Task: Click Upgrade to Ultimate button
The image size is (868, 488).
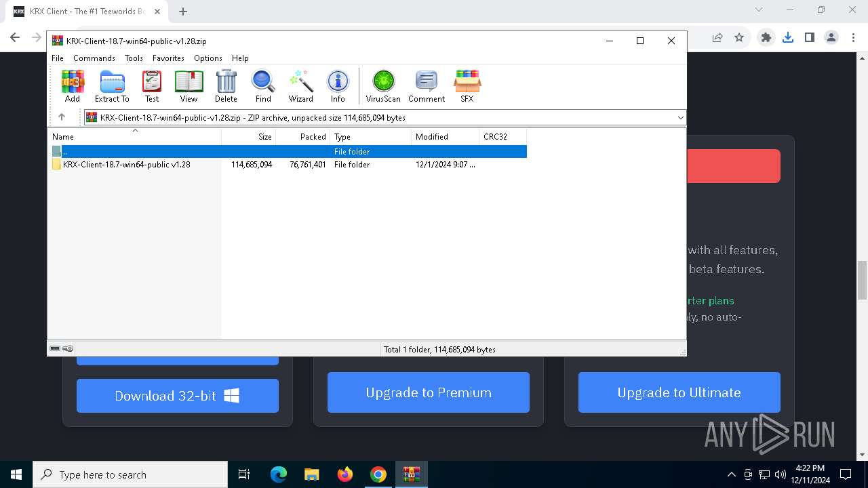Action: pos(679,392)
